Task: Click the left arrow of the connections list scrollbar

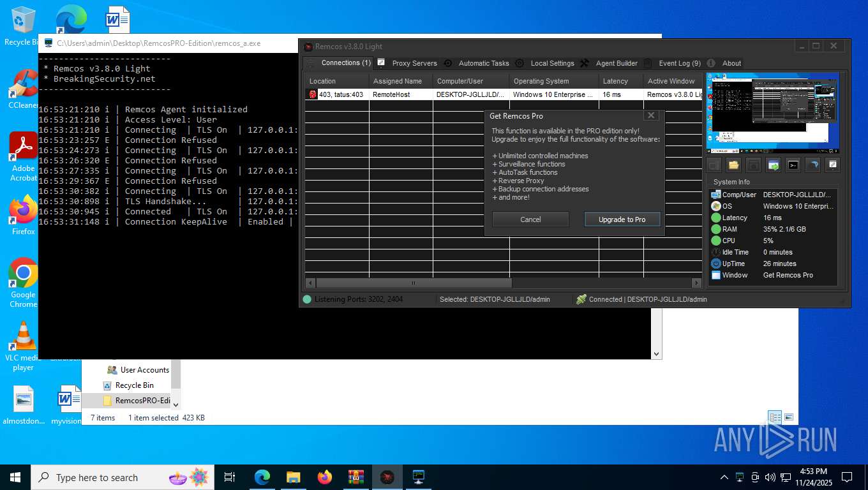Action: 310,283
